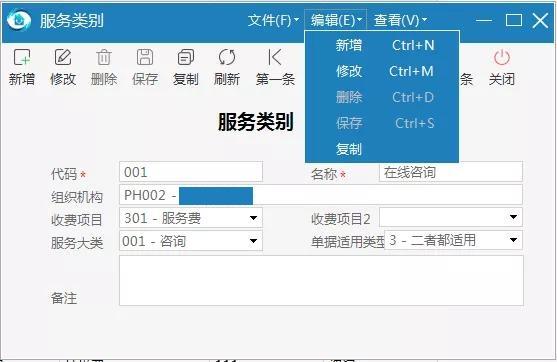The image size is (557, 362).
Task: Close the open 编辑(E) menu
Action: (x=336, y=20)
